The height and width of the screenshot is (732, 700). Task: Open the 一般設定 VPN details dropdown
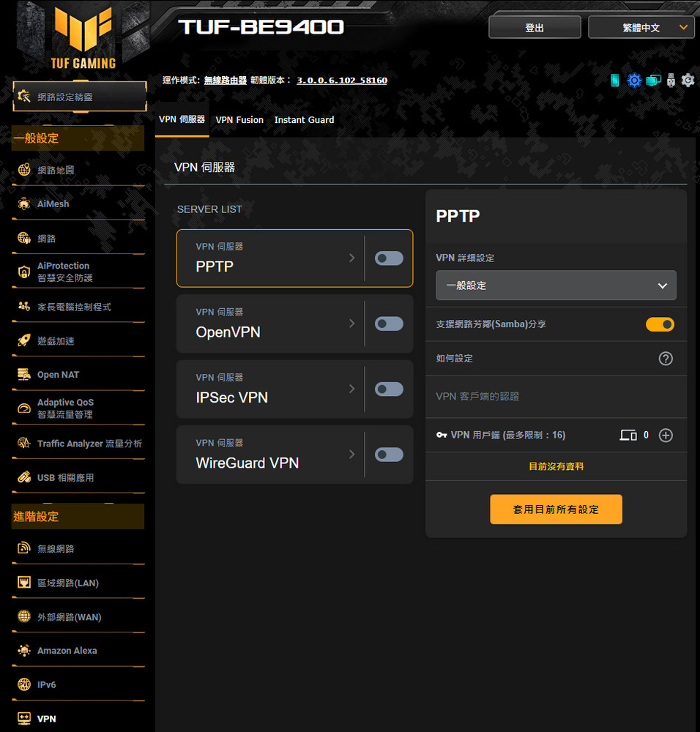point(556,285)
